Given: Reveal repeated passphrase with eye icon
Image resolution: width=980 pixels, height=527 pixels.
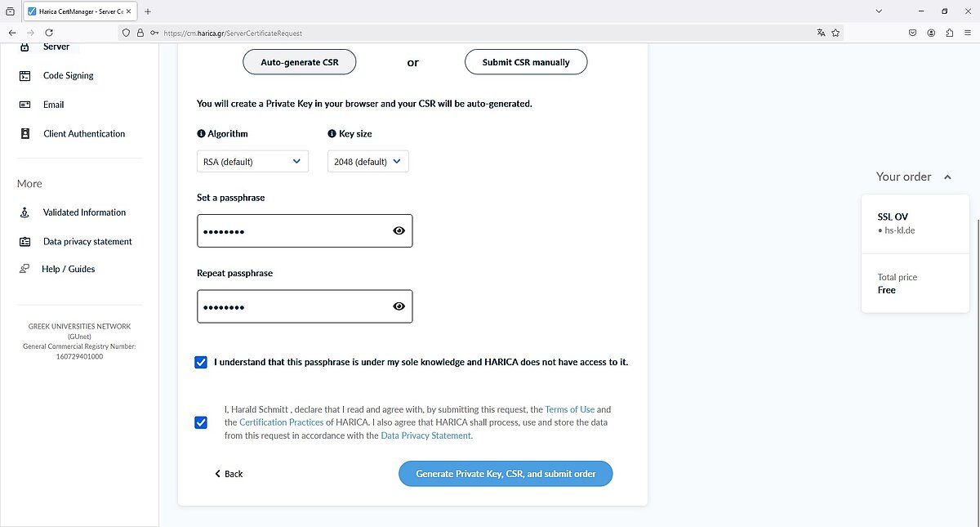Looking at the screenshot, I should (x=399, y=306).
